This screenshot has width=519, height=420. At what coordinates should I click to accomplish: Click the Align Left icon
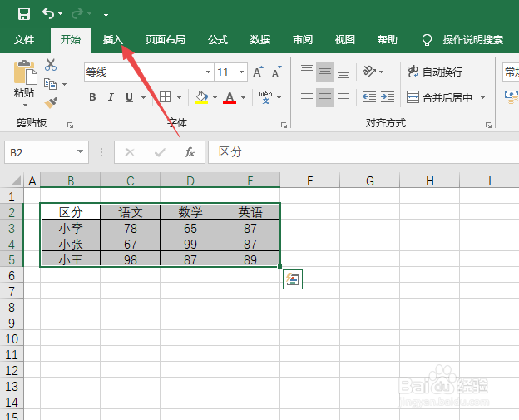(x=307, y=97)
